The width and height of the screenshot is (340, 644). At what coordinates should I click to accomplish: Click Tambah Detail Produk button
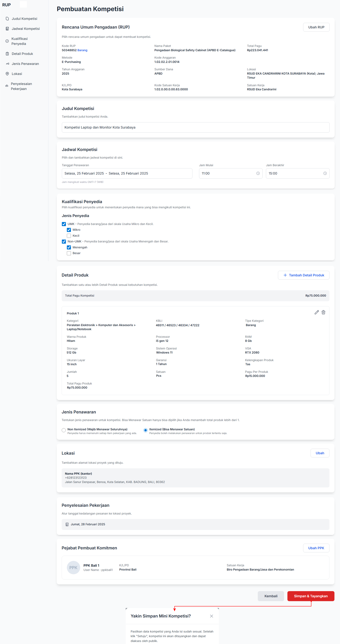[303, 275]
